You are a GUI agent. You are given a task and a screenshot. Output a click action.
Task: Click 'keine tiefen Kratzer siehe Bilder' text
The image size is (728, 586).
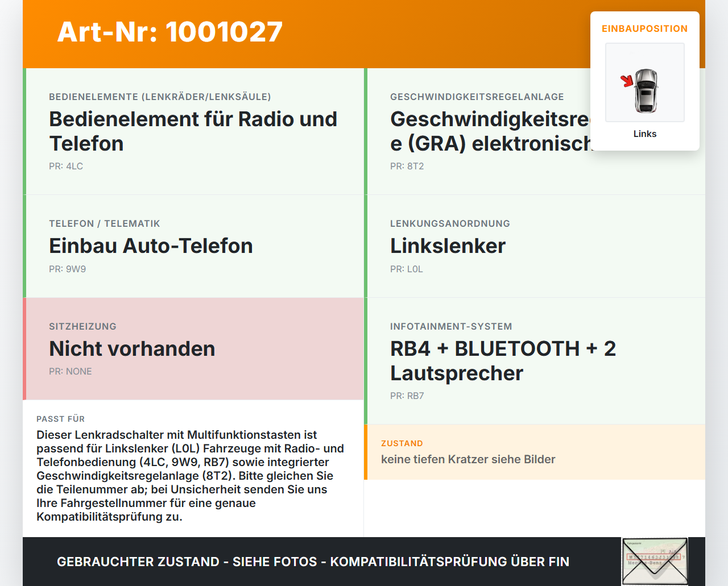468,459
